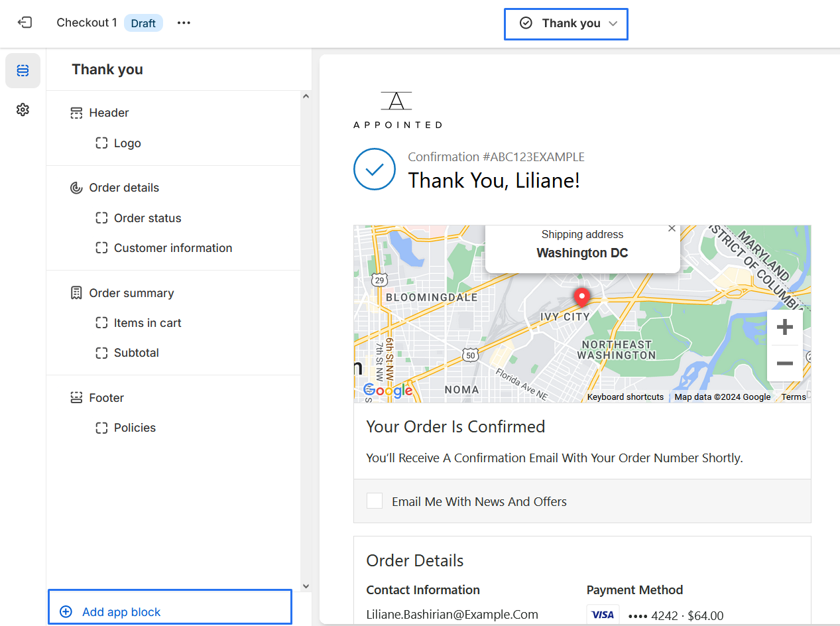The width and height of the screenshot is (840, 626).
Task: Open the three-dots more actions menu
Action: click(184, 23)
